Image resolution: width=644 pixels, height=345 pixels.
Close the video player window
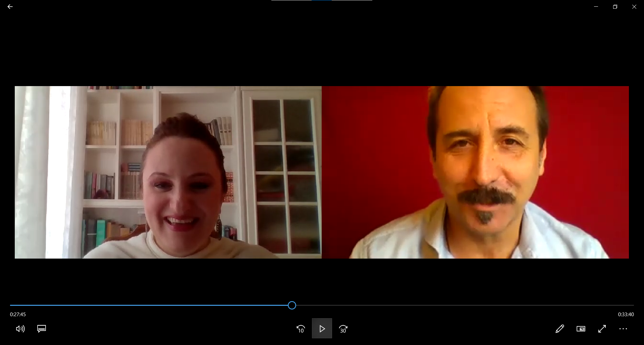click(634, 7)
